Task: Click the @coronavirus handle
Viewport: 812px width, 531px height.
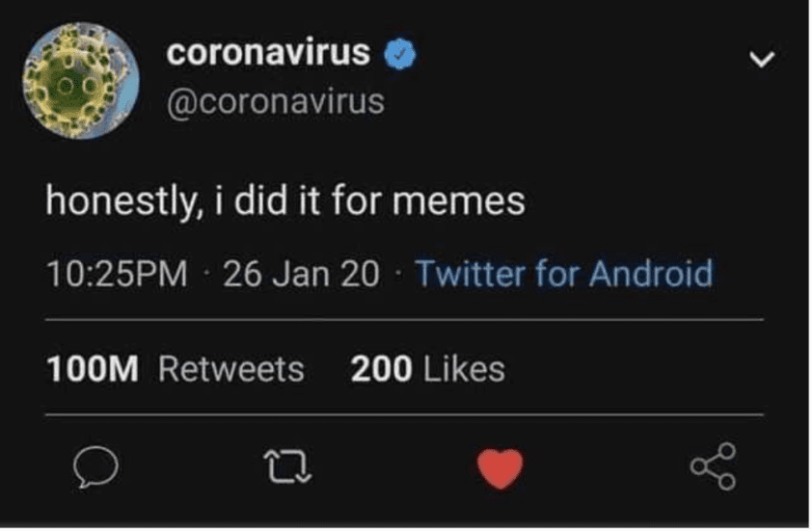Action: (x=276, y=100)
